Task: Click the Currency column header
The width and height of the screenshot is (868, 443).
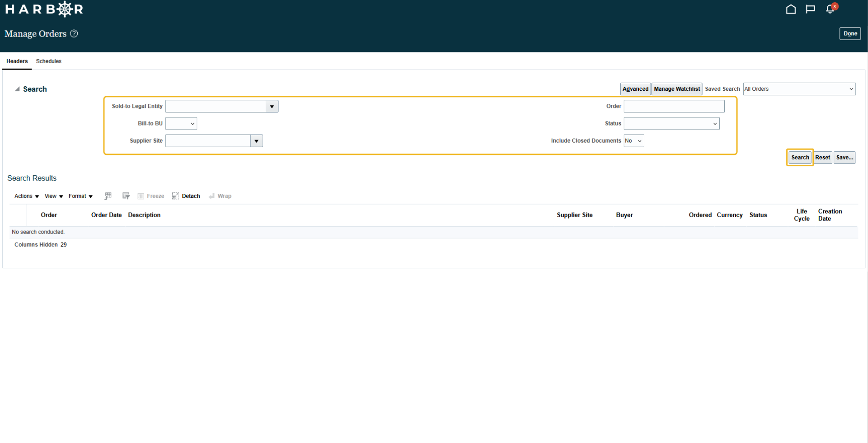Action: pyautogui.click(x=730, y=215)
